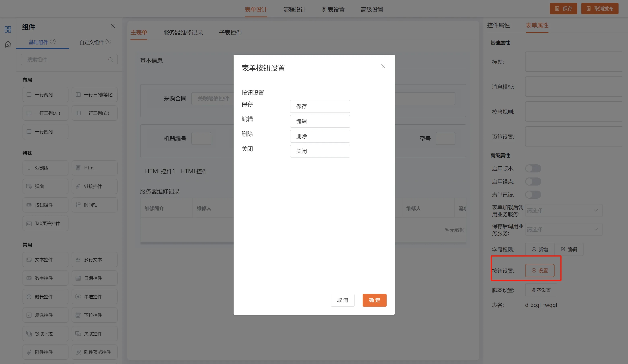Open 表单加载后调用业务服务 dropdown
This screenshot has width=628, height=364.
coord(564,210)
